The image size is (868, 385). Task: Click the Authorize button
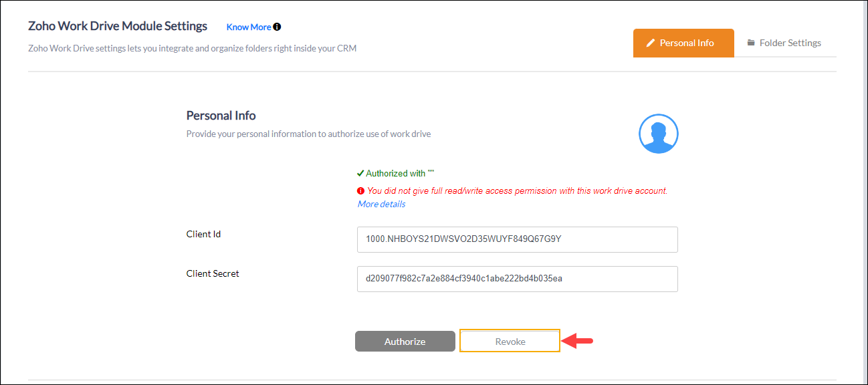[x=405, y=341]
